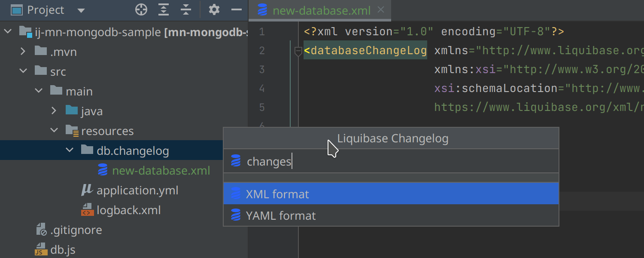The width and height of the screenshot is (644, 258).
Task: Click the Expand All icon in Project toolbar
Action: point(164,10)
